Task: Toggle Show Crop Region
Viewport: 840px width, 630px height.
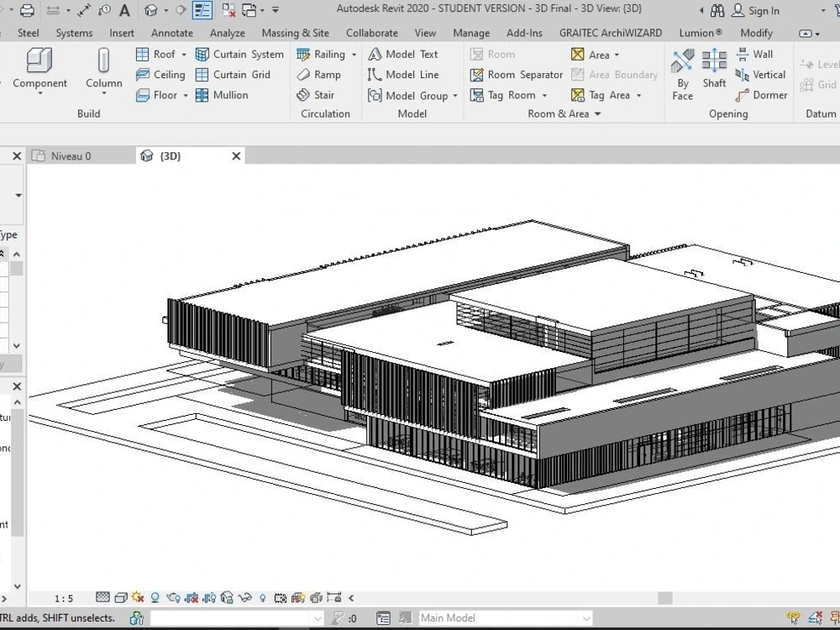Action: (x=209, y=597)
